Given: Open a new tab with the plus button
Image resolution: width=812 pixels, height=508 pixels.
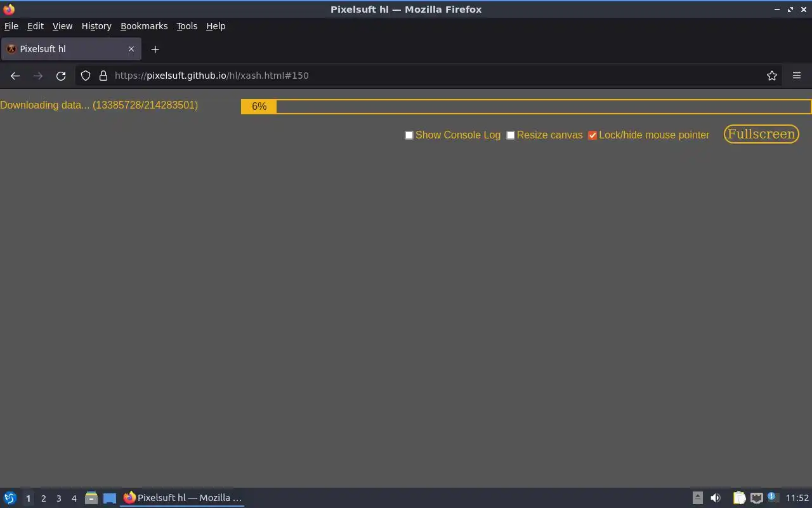Looking at the screenshot, I should pos(155,49).
